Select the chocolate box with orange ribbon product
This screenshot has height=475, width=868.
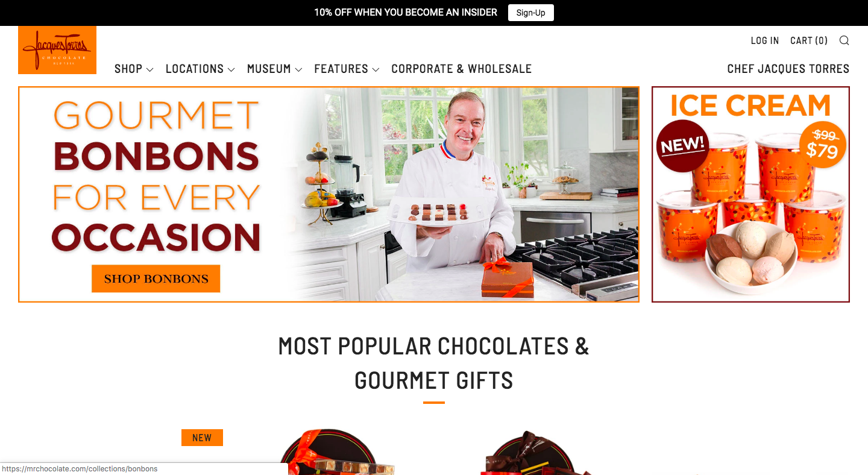[x=335, y=452]
